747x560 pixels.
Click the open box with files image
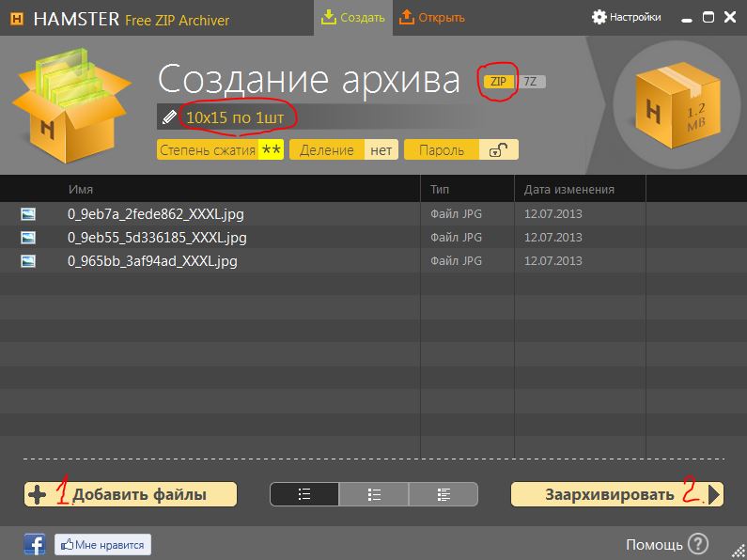click(x=71, y=104)
